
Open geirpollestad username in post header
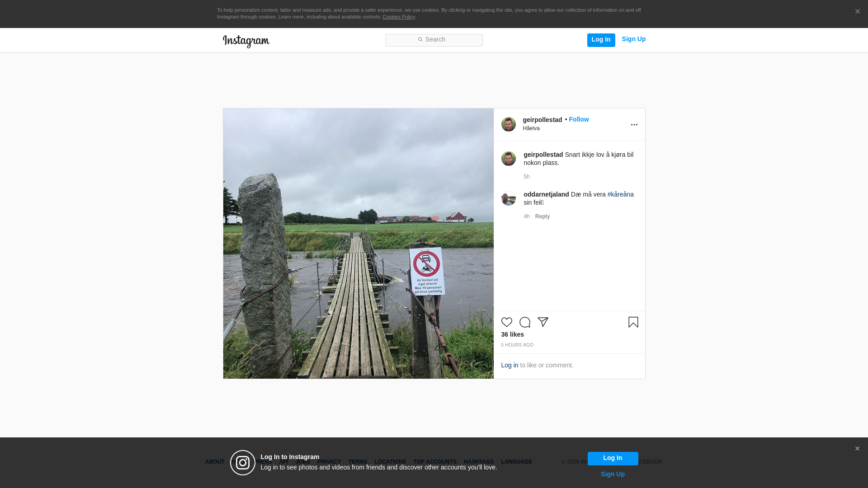[x=542, y=120]
